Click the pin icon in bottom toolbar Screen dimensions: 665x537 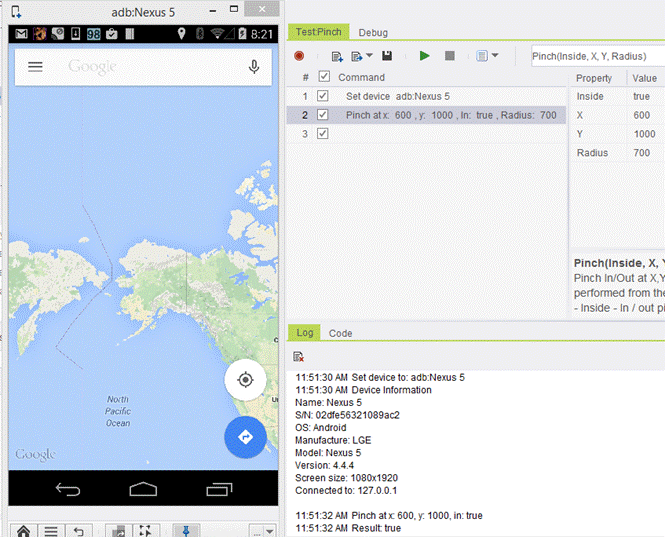(185, 530)
